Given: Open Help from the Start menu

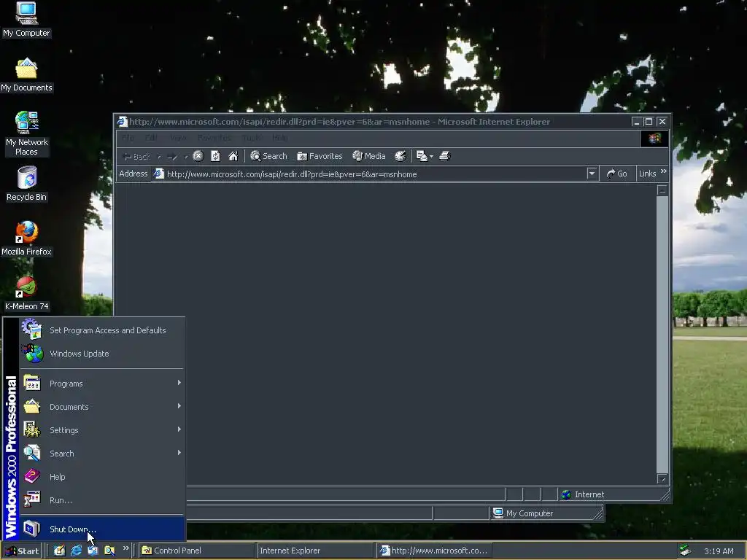Looking at the screenshot, I should 102,477.
